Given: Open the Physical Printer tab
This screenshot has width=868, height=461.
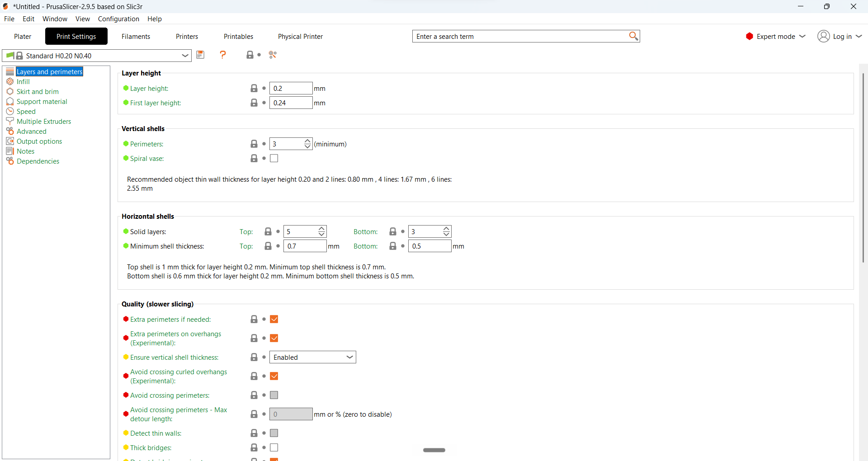Looking at the screenshot, I should (300, 36).
